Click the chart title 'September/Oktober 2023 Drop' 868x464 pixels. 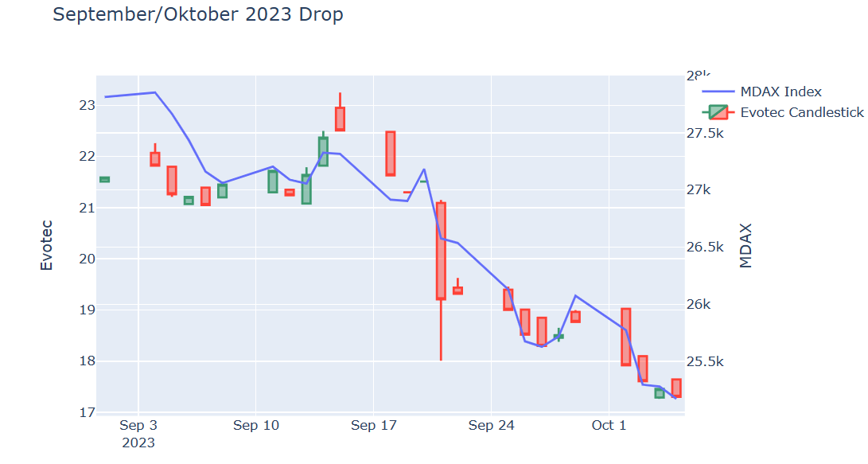[198, 14]
